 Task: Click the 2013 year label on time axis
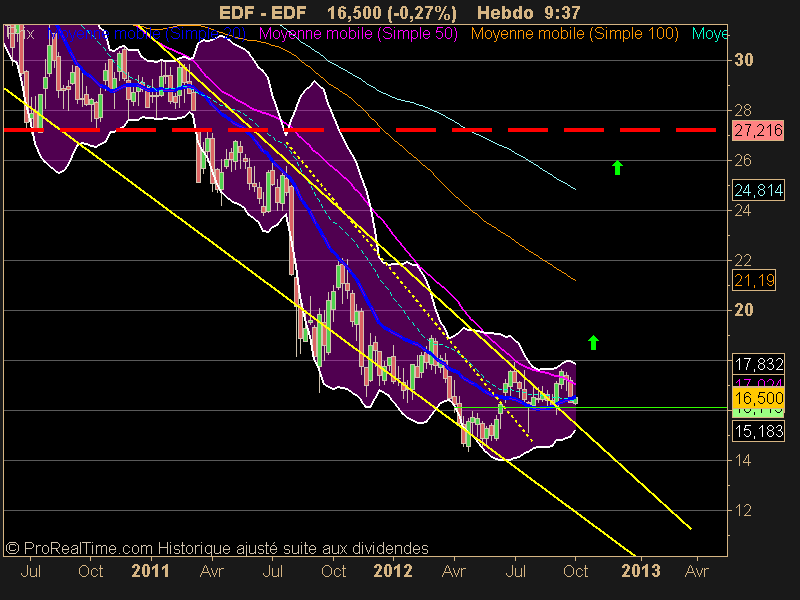pos(641,571)
